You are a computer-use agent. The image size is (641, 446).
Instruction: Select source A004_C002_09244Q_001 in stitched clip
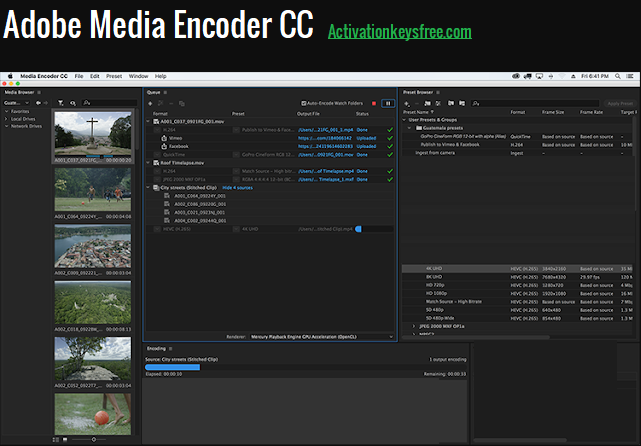click(200, 221)
